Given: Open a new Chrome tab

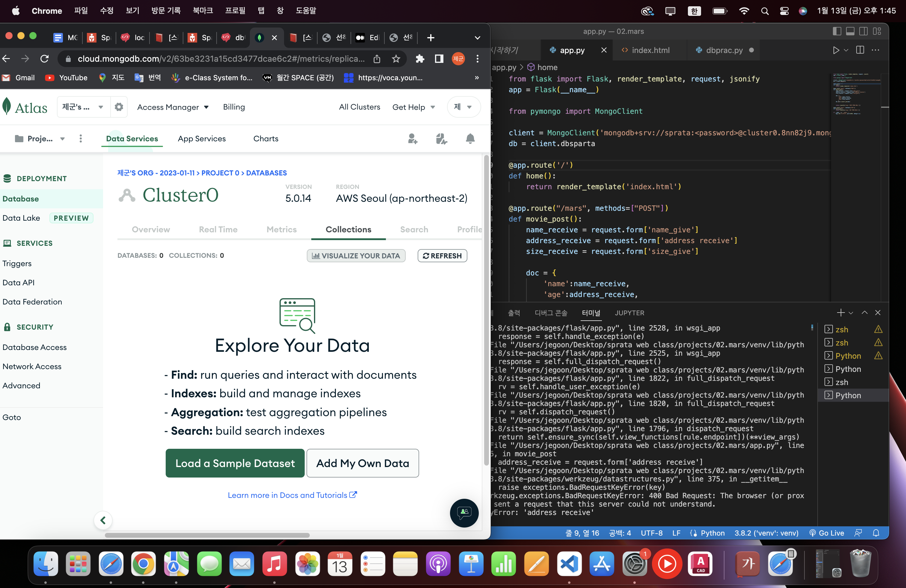Looking at the screenshot, I should 431,38.
